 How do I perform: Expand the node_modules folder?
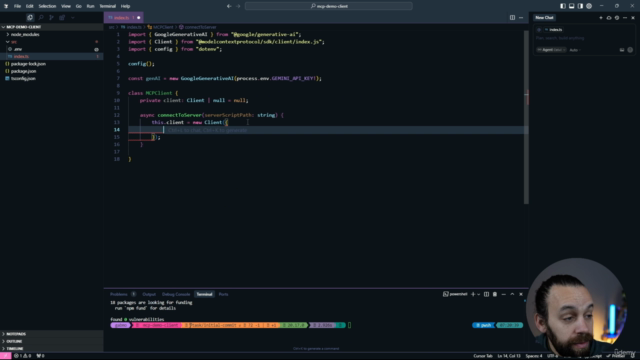point(51,34)
